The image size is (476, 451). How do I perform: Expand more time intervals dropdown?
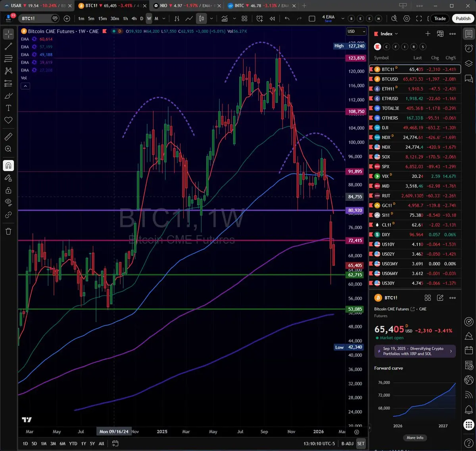[164, 19]
